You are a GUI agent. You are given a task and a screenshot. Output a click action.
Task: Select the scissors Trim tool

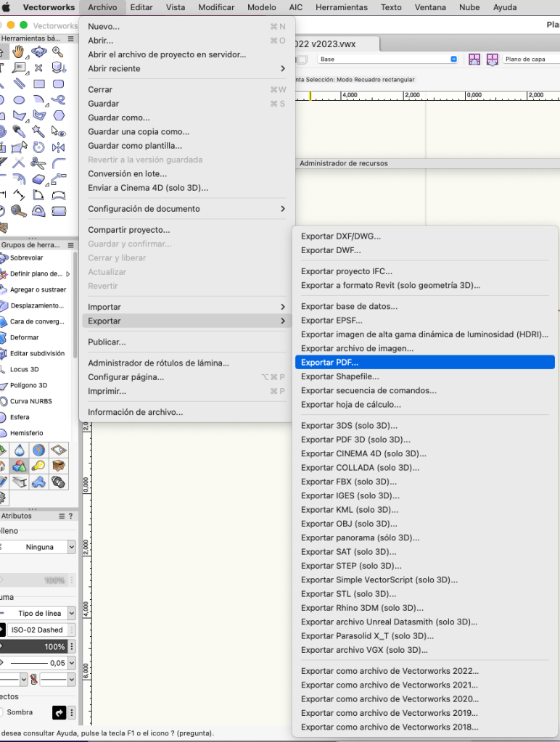(x=38, y=163)
